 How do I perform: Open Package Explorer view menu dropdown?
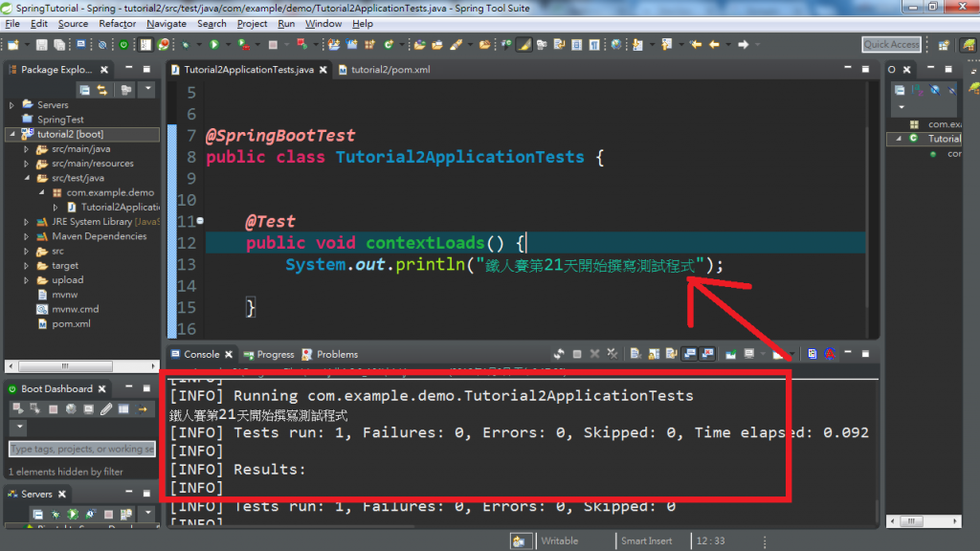click(x=147, y=89)
